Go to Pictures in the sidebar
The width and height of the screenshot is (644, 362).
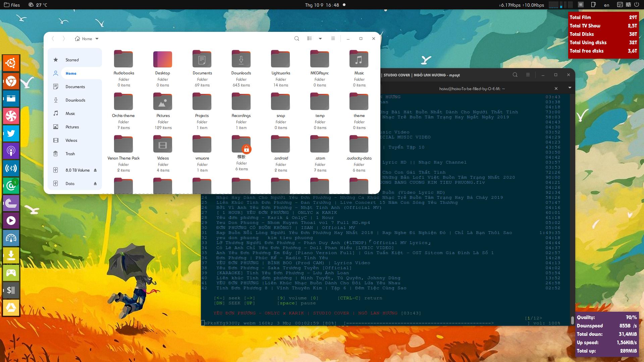coord(75,127)
